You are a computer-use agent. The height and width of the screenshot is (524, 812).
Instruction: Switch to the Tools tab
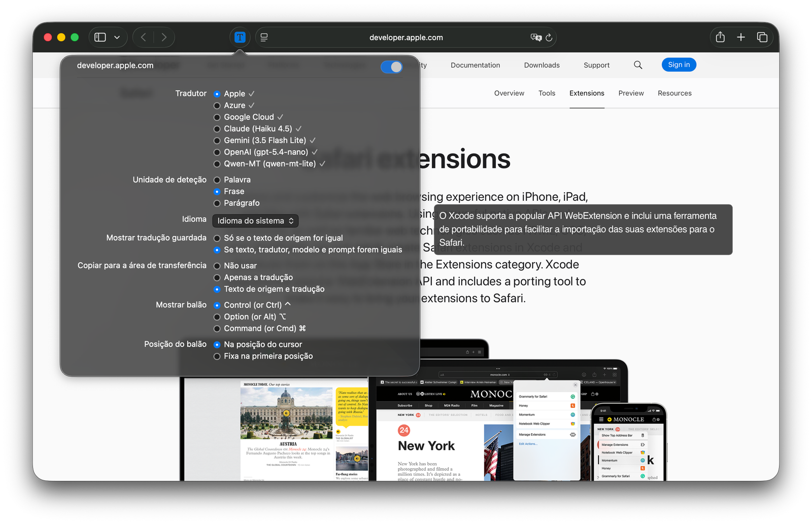547,93
